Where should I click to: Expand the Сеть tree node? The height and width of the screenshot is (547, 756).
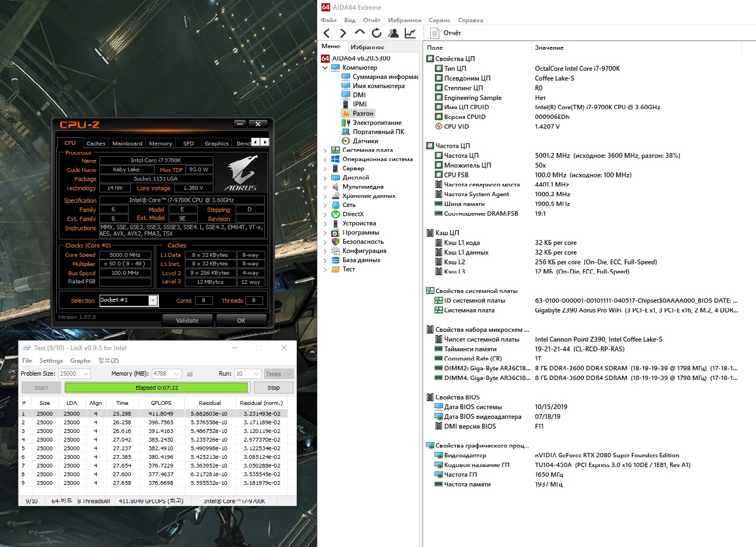[x=325, y=205]
